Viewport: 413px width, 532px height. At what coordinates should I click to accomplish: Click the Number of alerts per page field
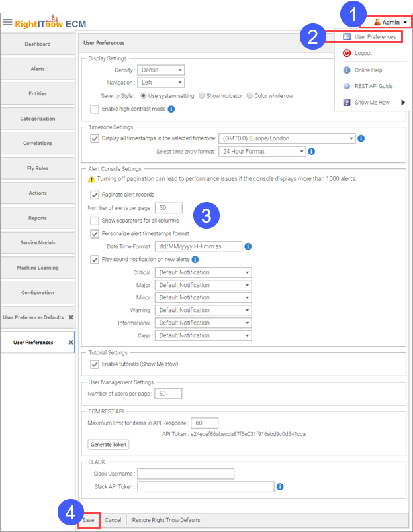tap(169, 207)
